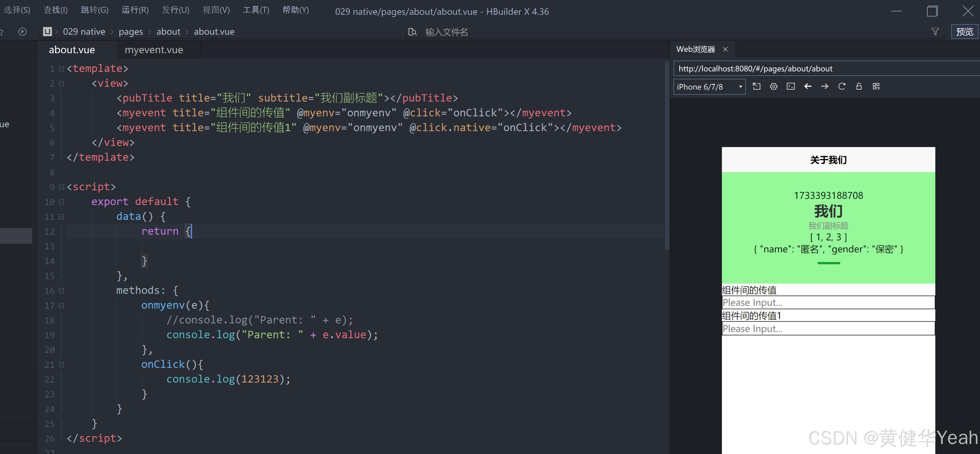Open the browser console icon
This screenshot has height=454, width=980.
(x=790, y=87)
